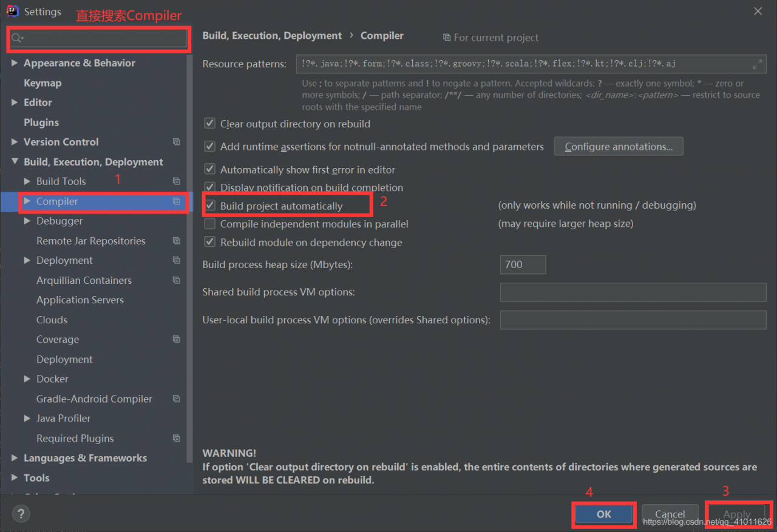Viewport: 777px width, 532px height.
Task: Select the Java Profiler settings label
Action: tap(63, 419)
